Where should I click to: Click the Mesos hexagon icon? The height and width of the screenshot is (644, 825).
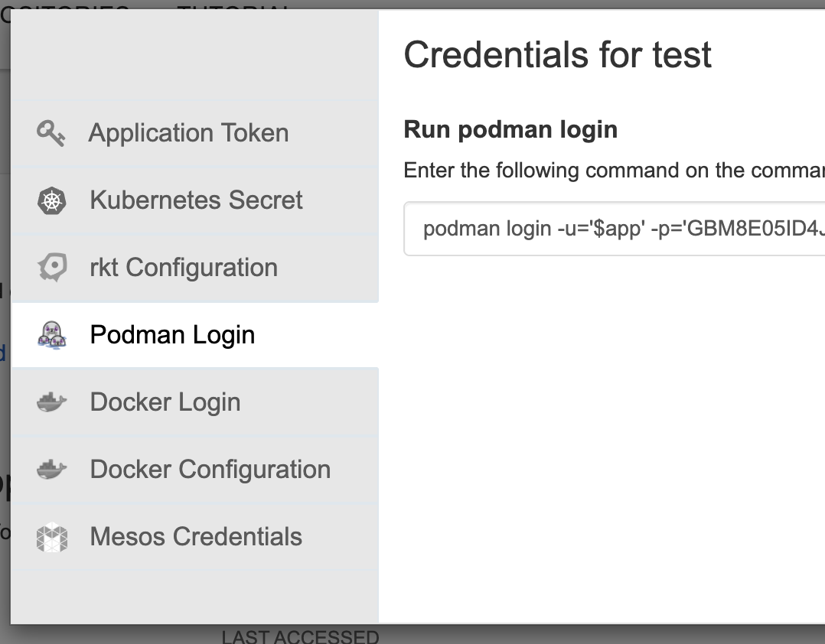pyautogui.click(x=52, y=537)
